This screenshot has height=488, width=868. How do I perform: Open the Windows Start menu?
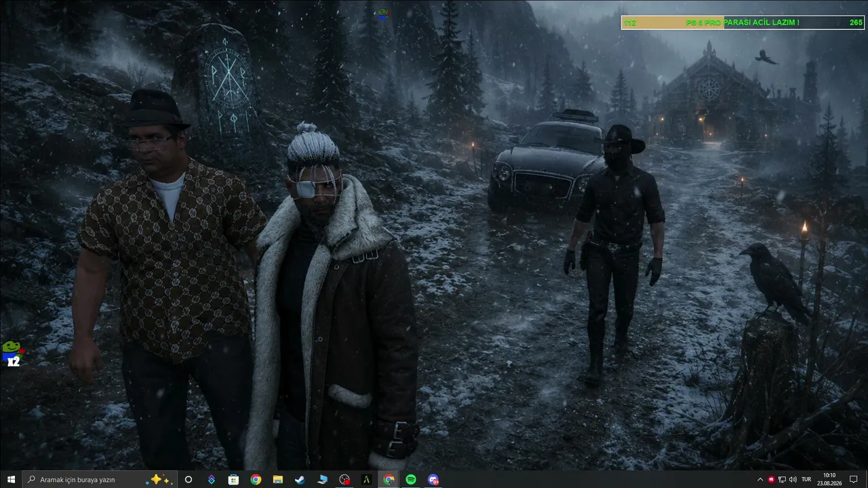click(x=11, y=479)
